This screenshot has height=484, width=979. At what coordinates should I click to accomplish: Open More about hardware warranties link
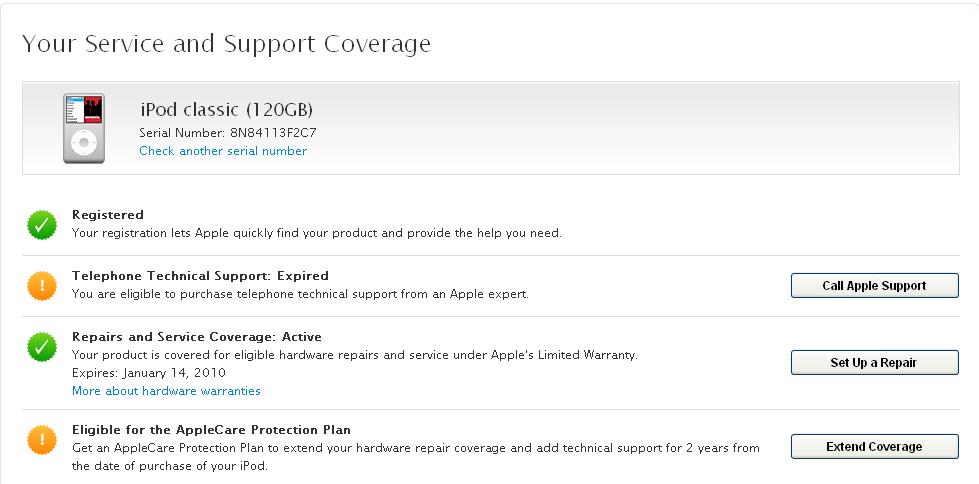[166, 391]
